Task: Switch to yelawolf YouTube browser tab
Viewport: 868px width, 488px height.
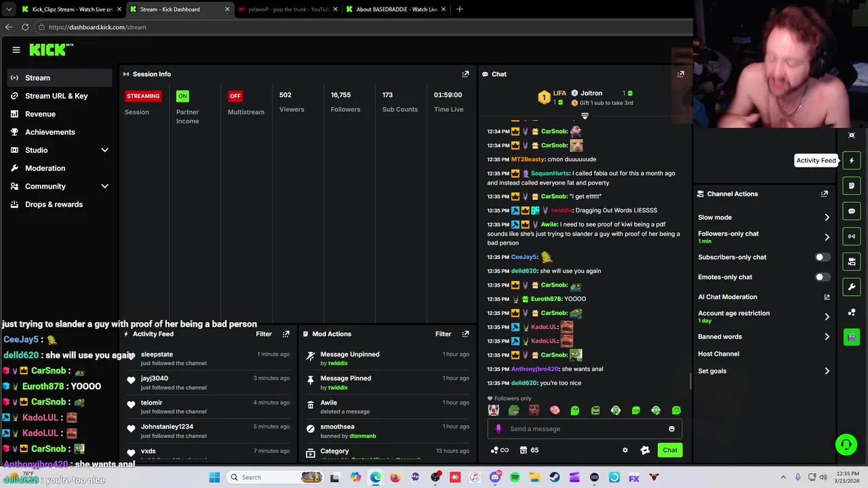Action: pyautogui.click(x=288, y=9)
